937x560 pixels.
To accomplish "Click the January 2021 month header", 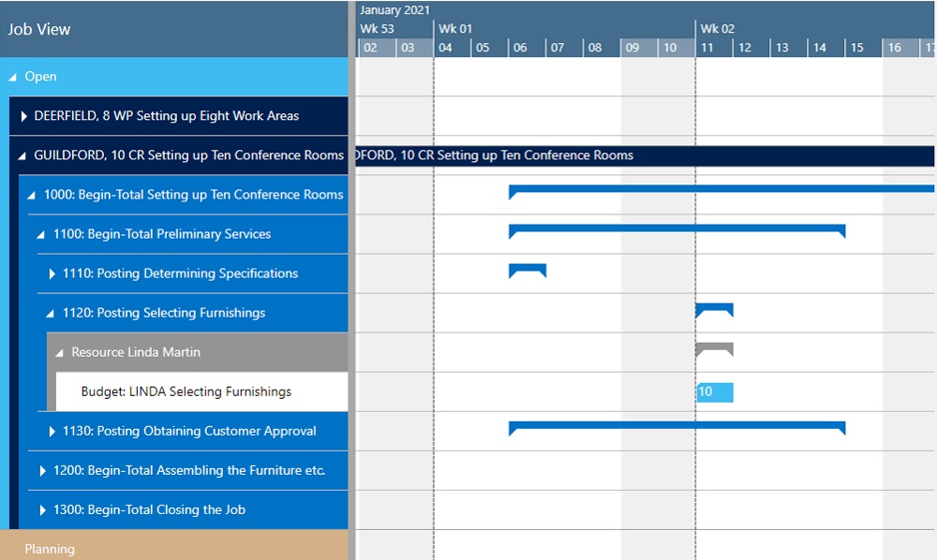I will pyautogui.click(x=394, y=10).
